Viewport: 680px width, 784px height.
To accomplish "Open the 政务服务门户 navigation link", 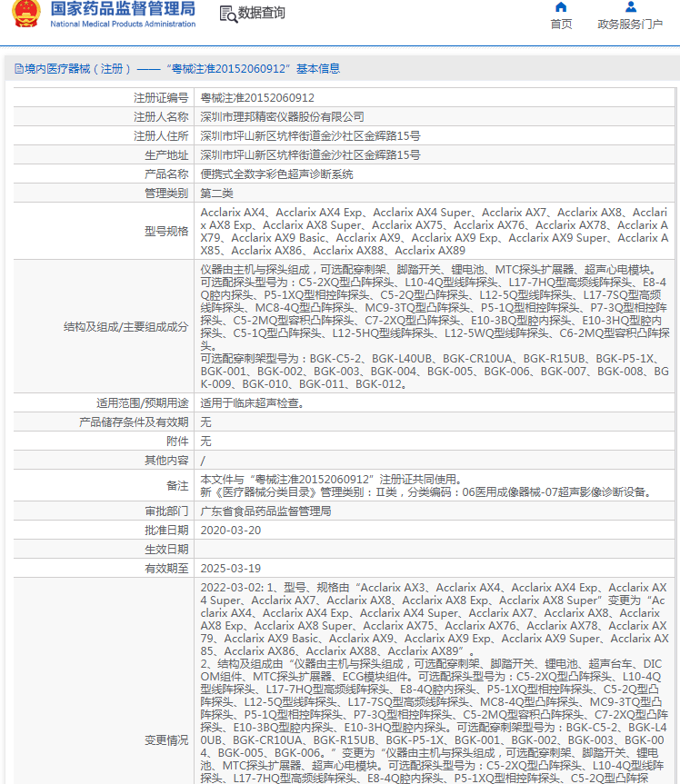I will pyautogui.click(x=629, y=25).
